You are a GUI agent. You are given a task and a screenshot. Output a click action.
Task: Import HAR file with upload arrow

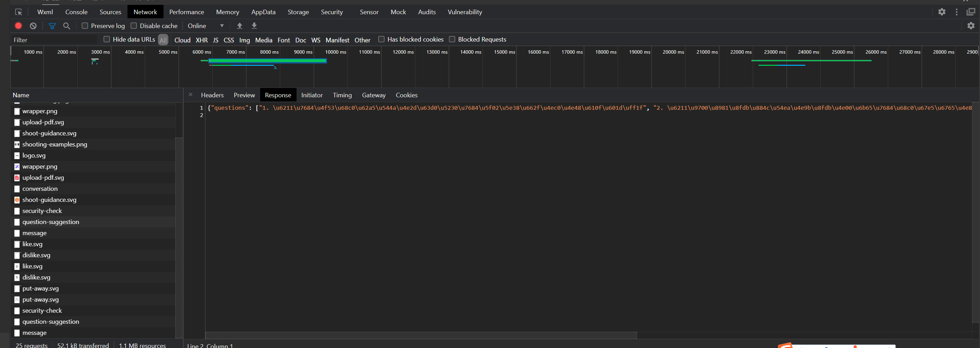pos(240,26)
